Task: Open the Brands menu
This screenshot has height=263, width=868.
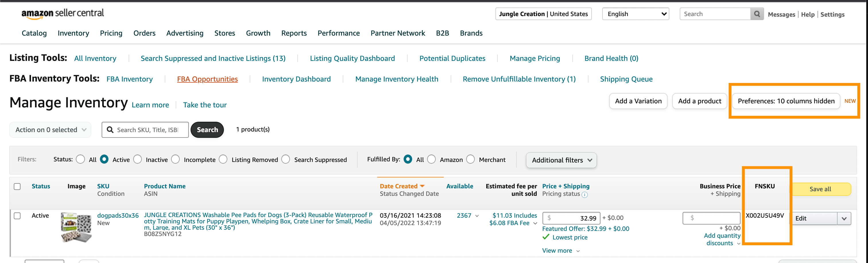Action: coord(471,33)
